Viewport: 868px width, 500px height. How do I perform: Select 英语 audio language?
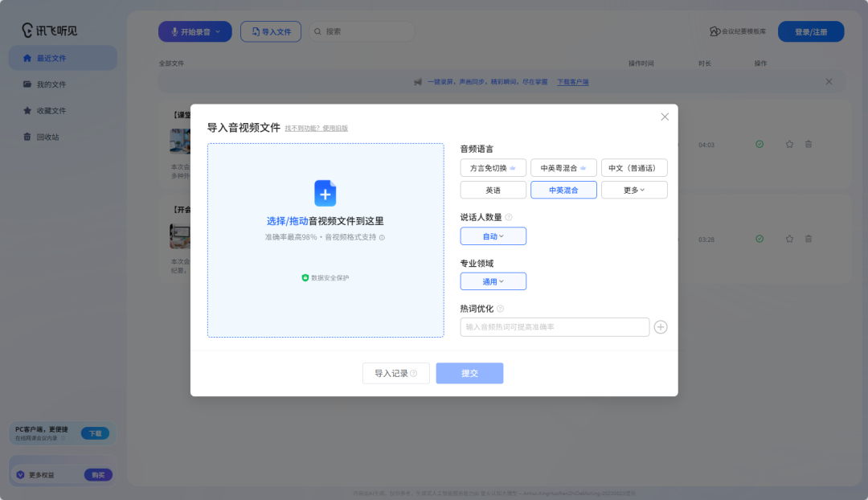(x=493, y=190)
